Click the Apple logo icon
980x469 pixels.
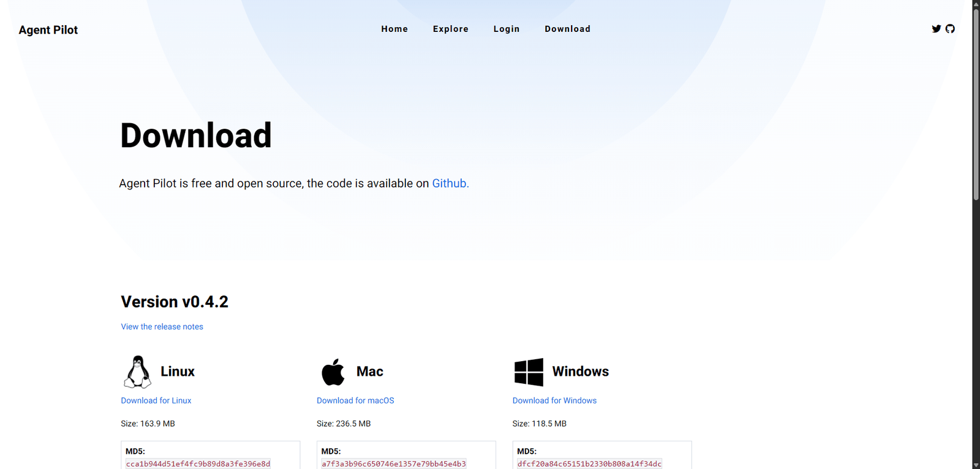click(333, 372)
